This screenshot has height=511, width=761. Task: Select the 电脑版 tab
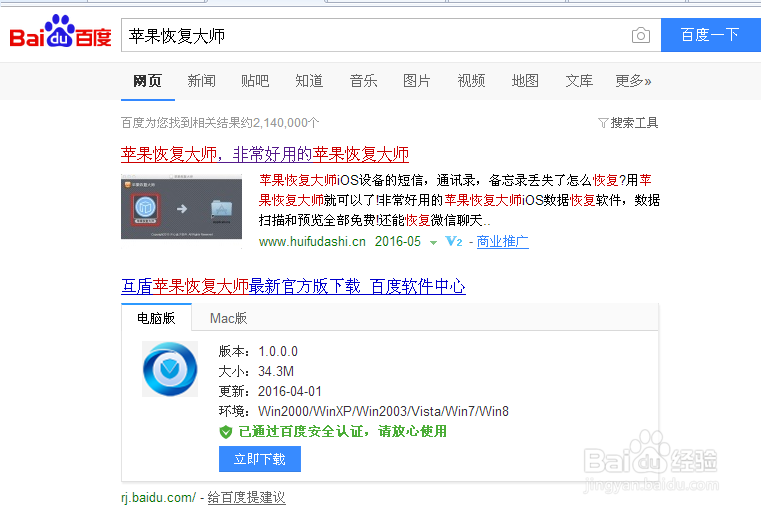click(156, 318)
